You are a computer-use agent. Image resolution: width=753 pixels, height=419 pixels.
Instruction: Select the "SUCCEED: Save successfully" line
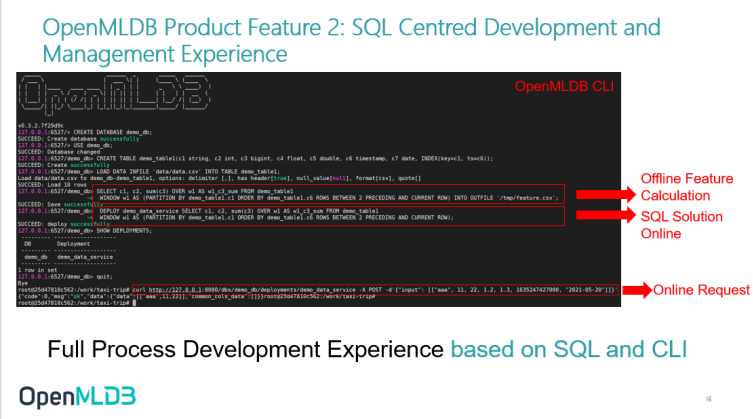[x=61, y=204]
